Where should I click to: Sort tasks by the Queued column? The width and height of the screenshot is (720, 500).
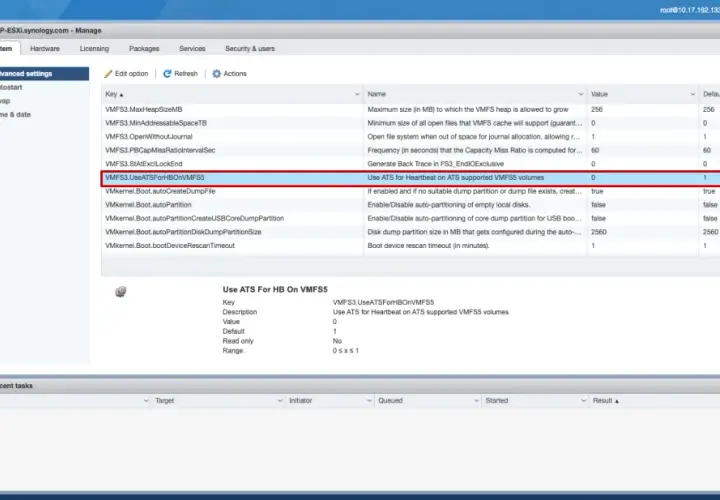point(390,401)
